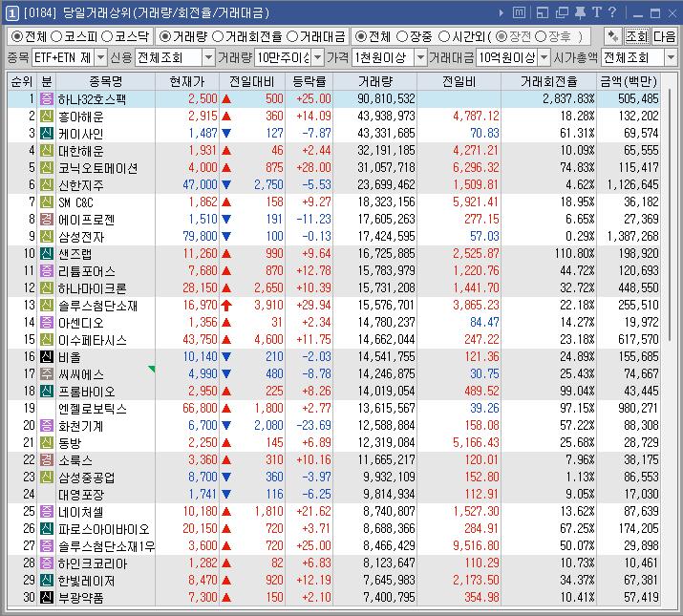
Task: Click the 다음 next button
Action: tap(664, 36)
